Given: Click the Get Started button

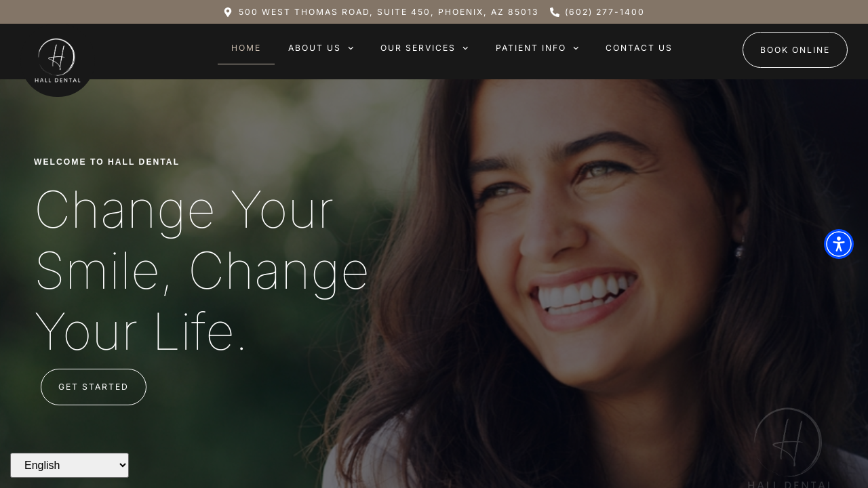Looking at the screenshot, I should pos(94,387).
